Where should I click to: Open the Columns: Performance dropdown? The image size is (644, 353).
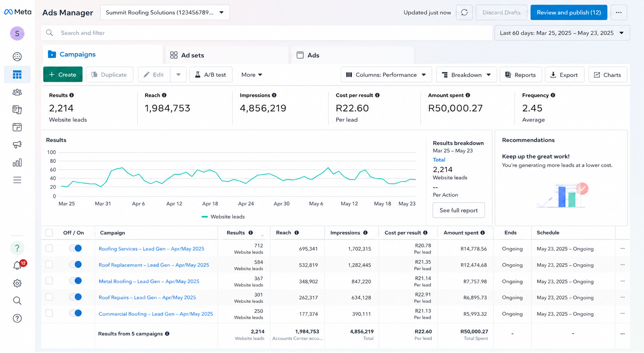pyautogui.click(x=386, y=75)
